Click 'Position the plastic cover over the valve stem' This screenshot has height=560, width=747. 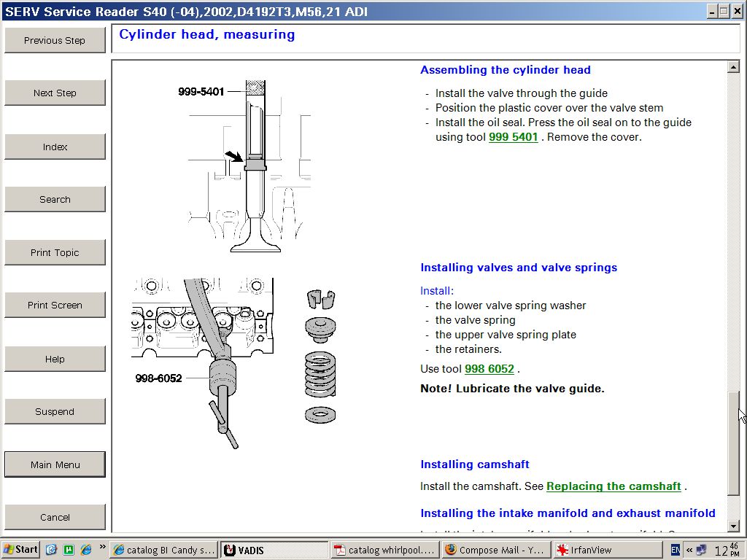(x=549, y=108)
